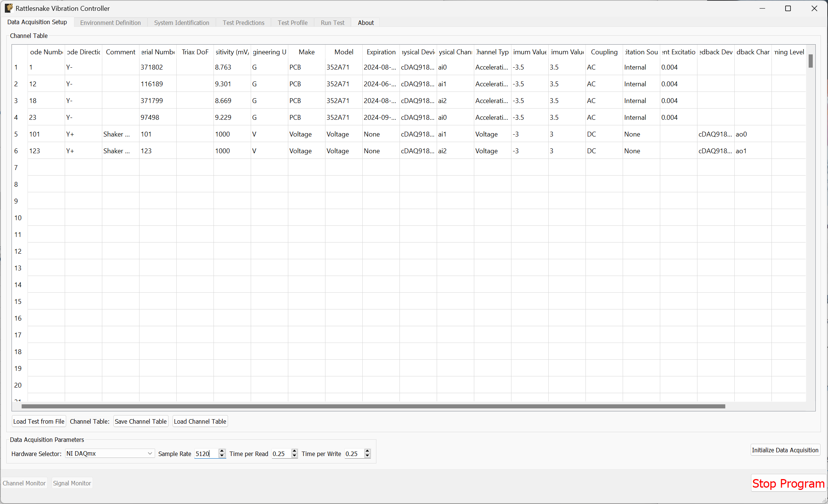Screen dimensions: 828x504
Task: Open the System Identification tab
Action: [x=182, y=22]
